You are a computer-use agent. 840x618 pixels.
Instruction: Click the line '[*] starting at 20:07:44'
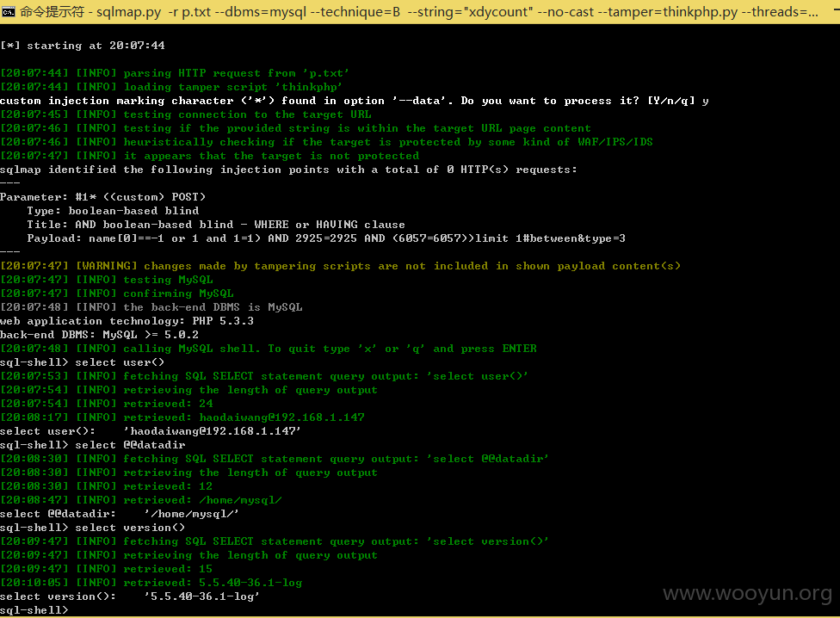click(83, 46)
